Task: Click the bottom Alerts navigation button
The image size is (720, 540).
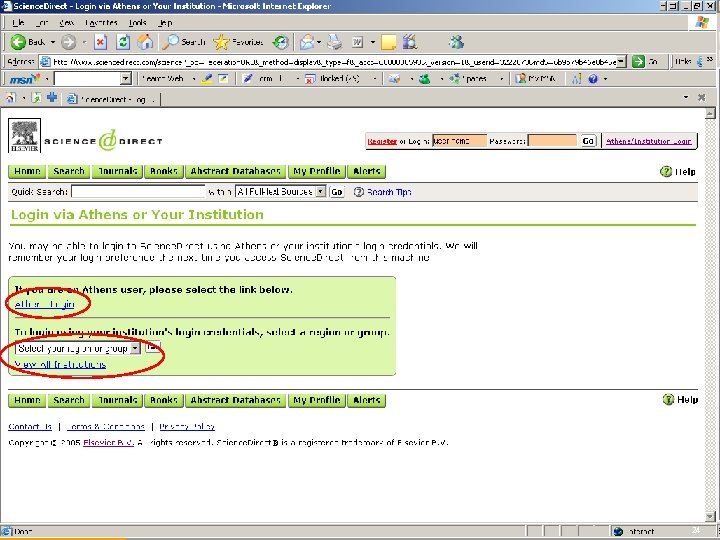Action: click(366, 400)
